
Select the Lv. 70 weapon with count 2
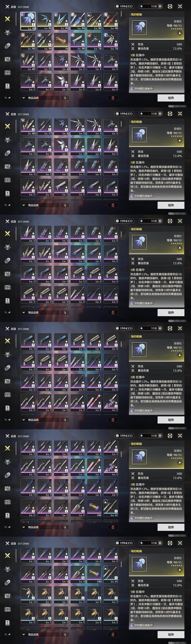tap(111, 41)
